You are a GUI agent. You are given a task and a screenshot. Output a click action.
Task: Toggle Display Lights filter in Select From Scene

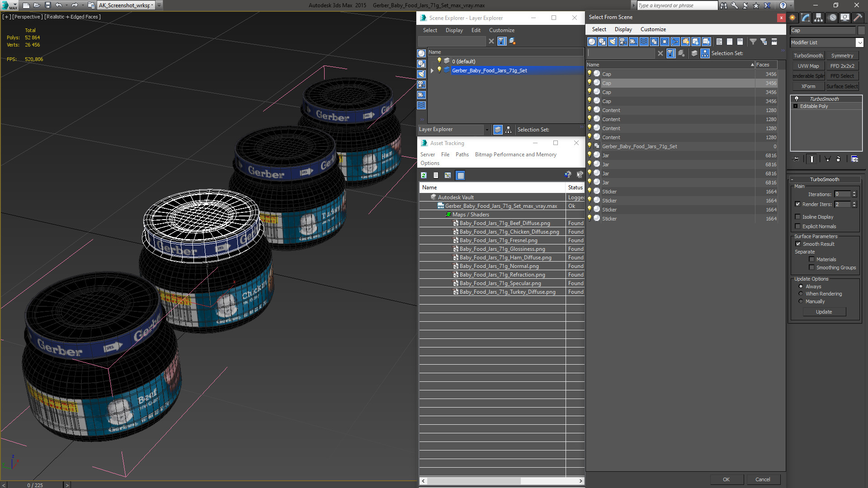(613, 42)
